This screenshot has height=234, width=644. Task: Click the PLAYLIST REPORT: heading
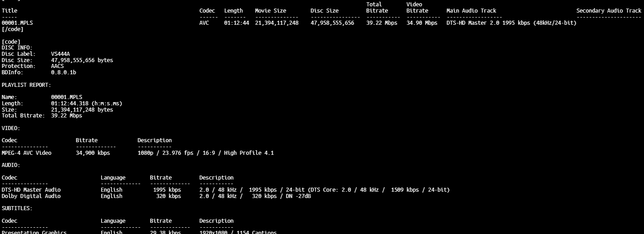26,85
